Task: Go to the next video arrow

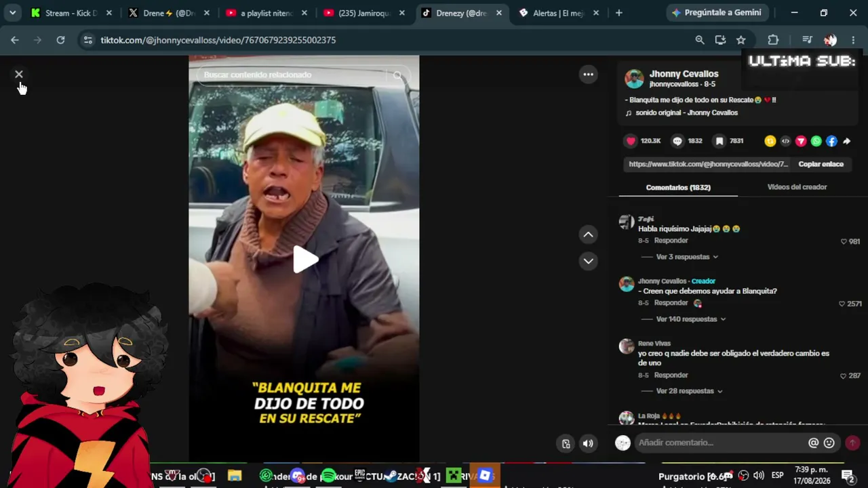Action: pyautogui.click(x=589, y=261)
